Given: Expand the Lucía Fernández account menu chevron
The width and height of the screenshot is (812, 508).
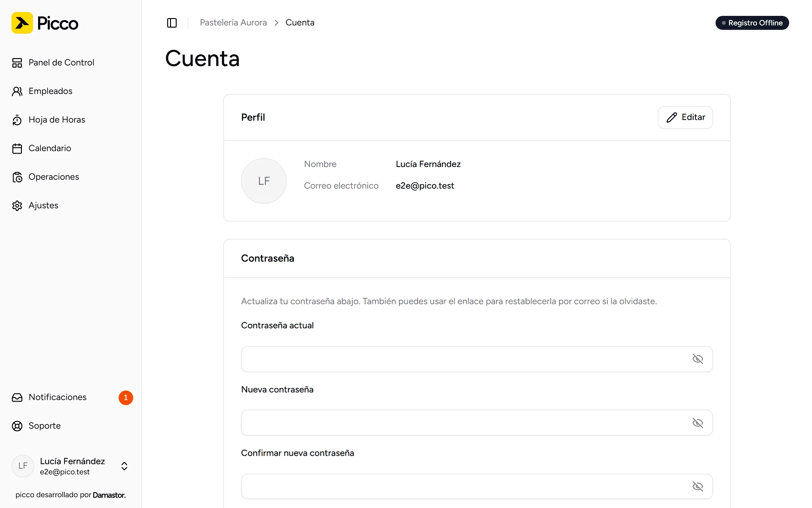Looking at the screenshot, I should (124, 466).
